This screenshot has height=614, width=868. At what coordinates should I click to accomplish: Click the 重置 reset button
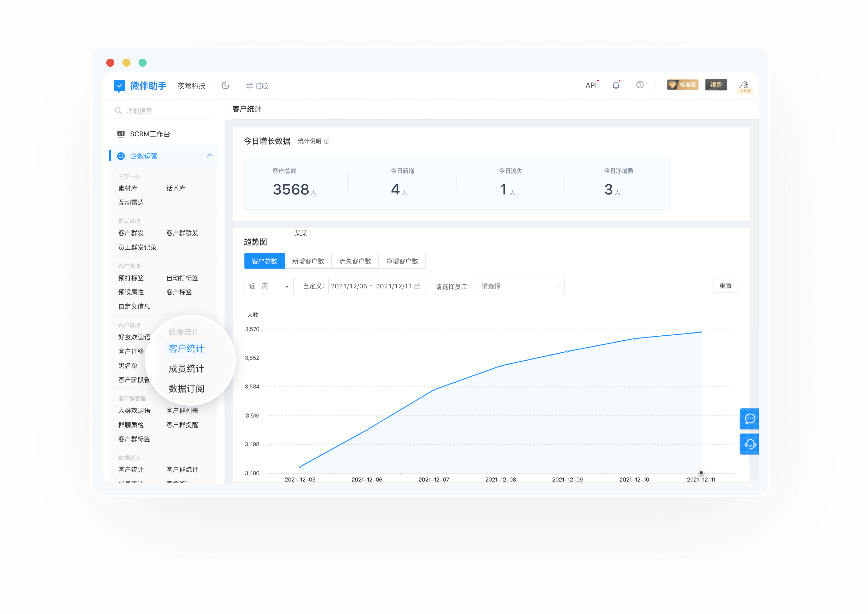tap(725, 286)
